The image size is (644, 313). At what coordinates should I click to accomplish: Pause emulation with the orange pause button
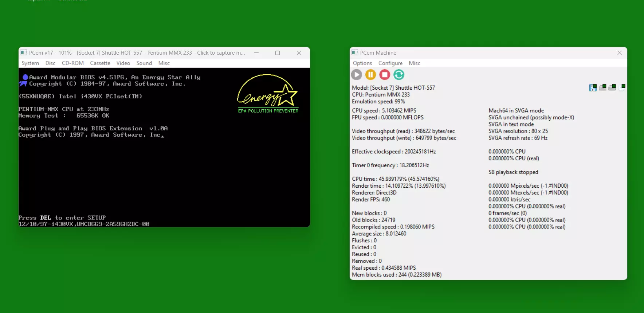371,75
